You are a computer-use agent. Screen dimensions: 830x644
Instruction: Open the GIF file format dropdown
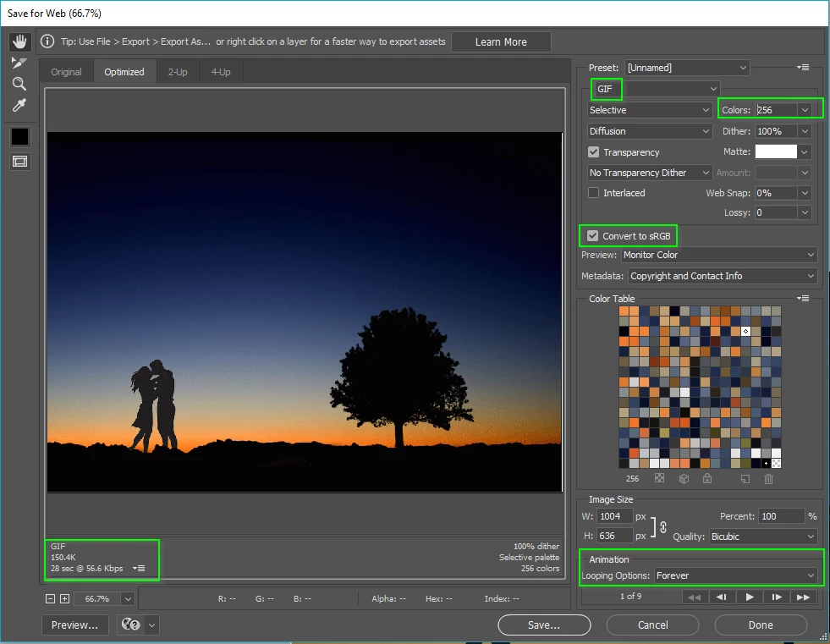[654, 89]
